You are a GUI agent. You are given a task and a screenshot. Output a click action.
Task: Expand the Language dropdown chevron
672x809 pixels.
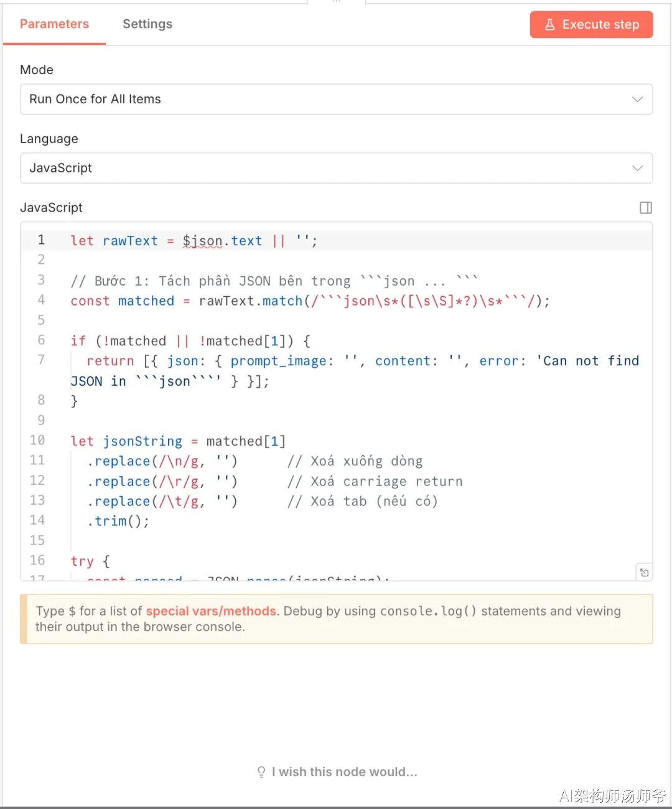[637, 168]
